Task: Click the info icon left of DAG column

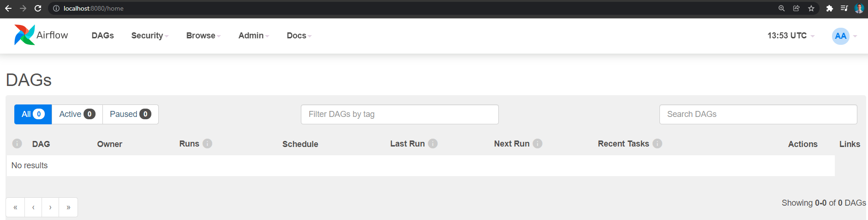Action: click(17, 144)
